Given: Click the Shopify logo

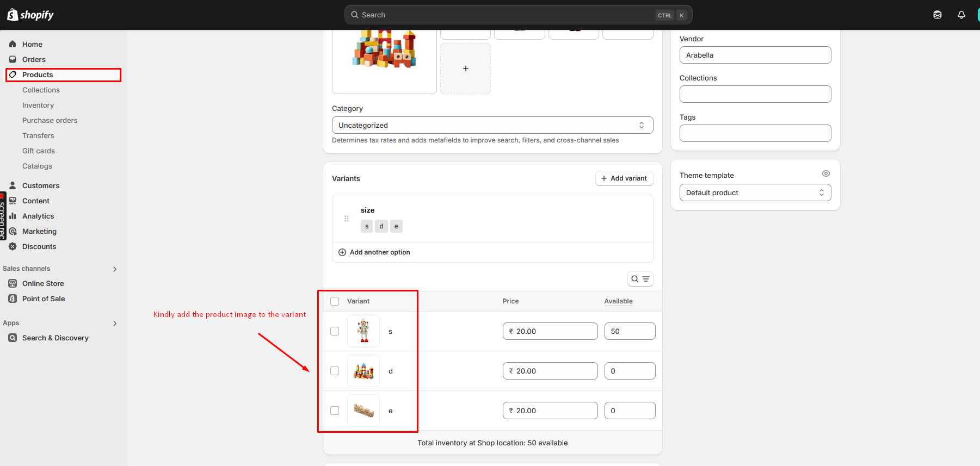Looking at the screenshot, I should (30, 15).
